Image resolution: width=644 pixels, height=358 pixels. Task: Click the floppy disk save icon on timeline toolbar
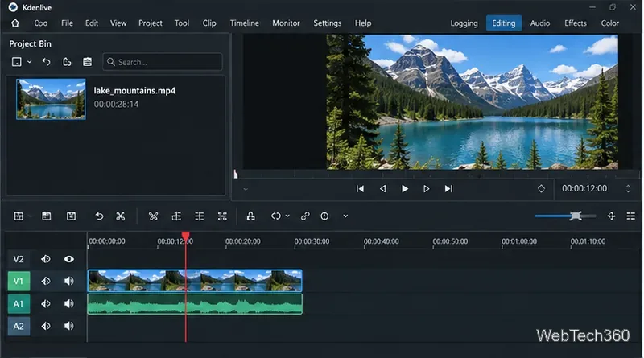(71, 216)
